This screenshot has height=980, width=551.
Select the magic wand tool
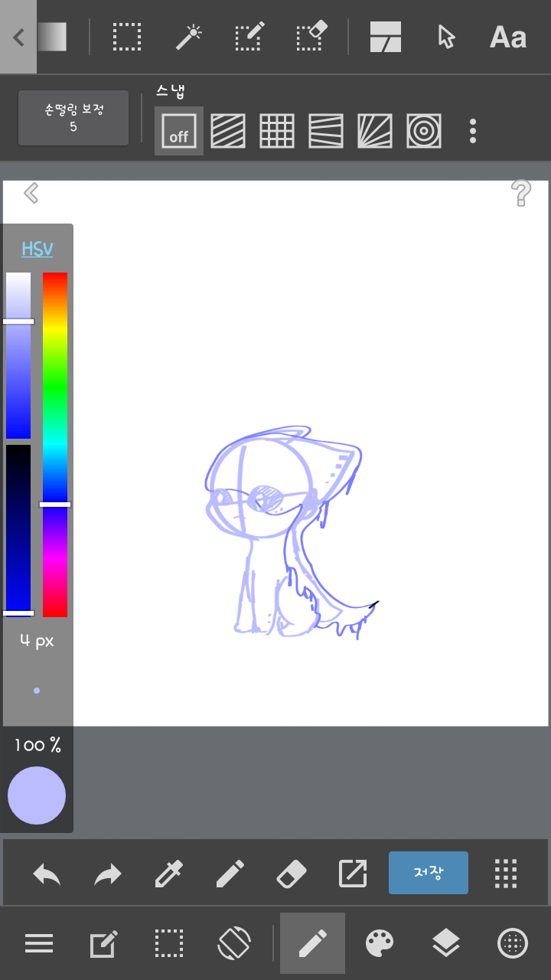pos(188,37)
